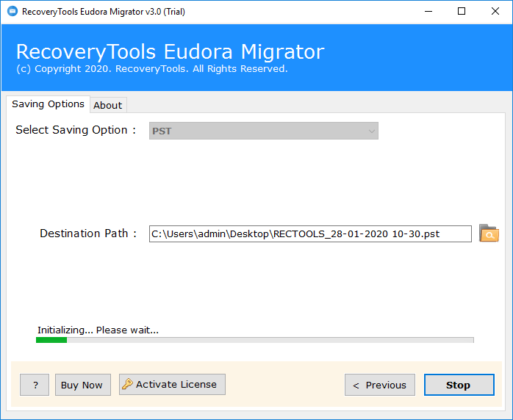Open the Select Saving Option PST dropdown
Screen dimensions: 513x420
pyautogui.click(x=264, y=131)
